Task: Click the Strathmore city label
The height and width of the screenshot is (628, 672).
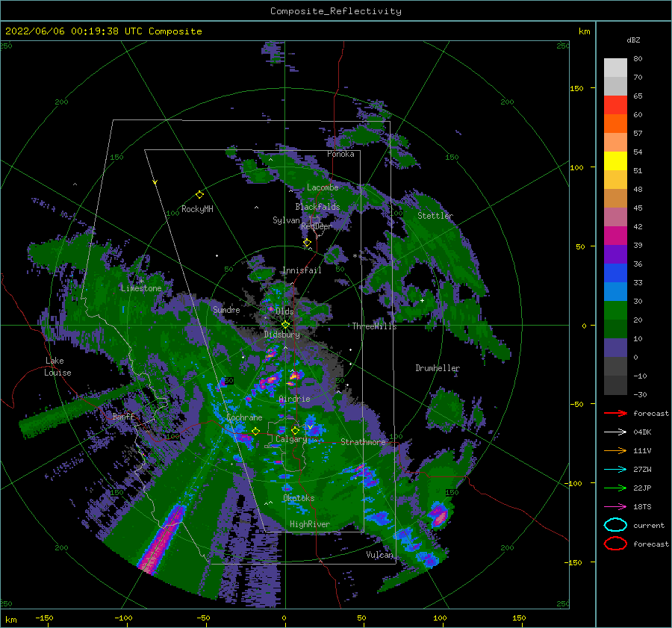Action: click(x=363, y=442)
